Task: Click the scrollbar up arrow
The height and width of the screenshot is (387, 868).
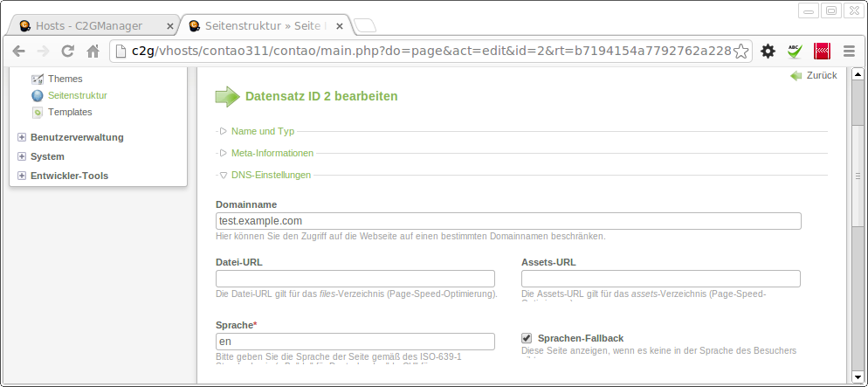Action: (858, 75)
